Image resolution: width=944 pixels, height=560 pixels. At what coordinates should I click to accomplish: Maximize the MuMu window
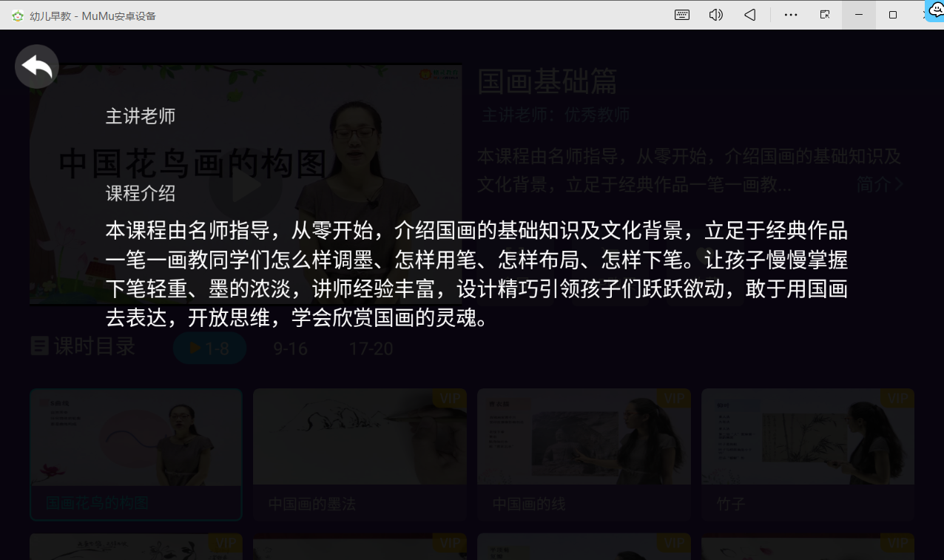point(893,15)
